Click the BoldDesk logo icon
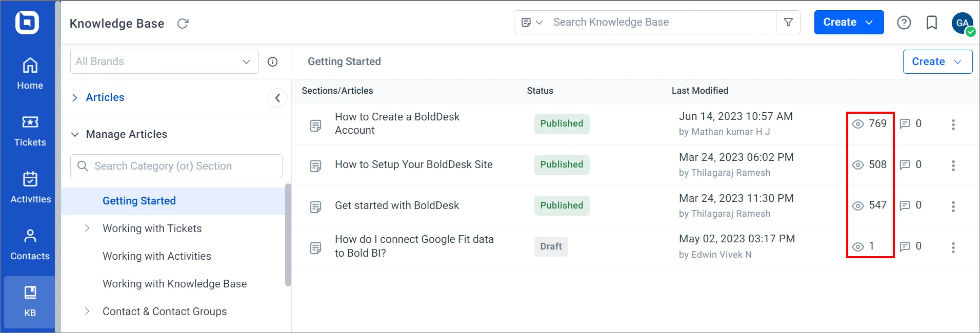This screenshot has height=333, width=980. click(27, 23)
